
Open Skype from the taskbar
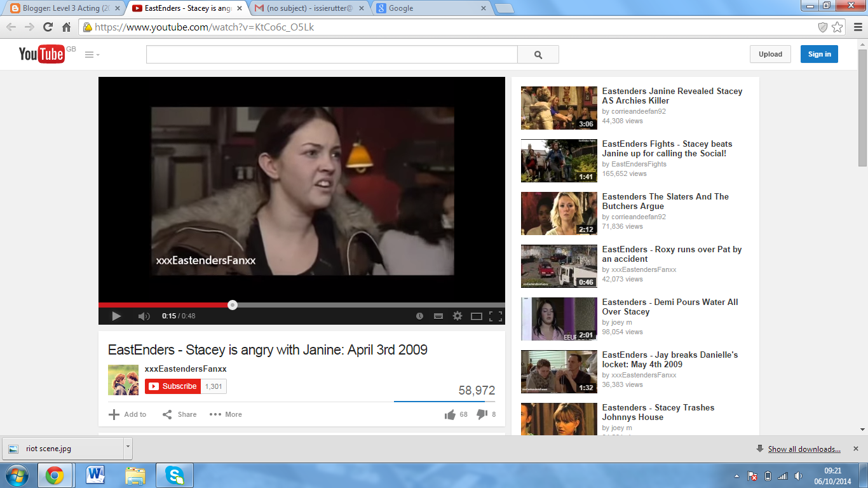[x=175, y=475]
